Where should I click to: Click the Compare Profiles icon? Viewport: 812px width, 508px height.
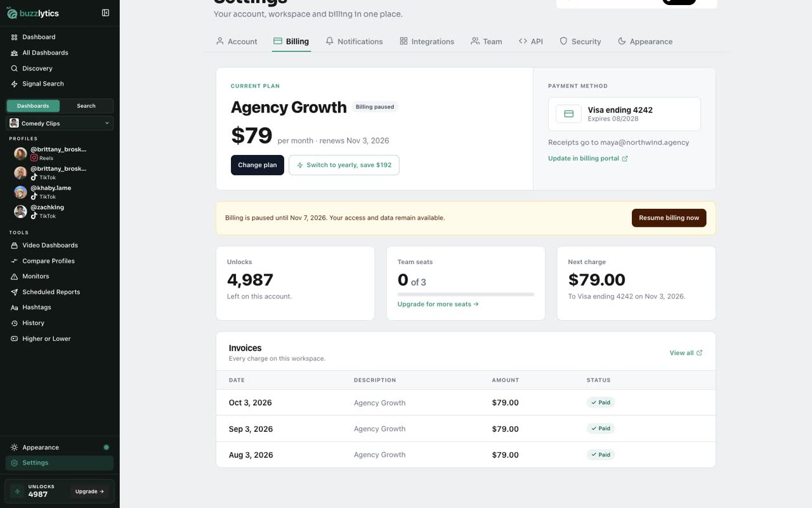click(x=15, y=261)
